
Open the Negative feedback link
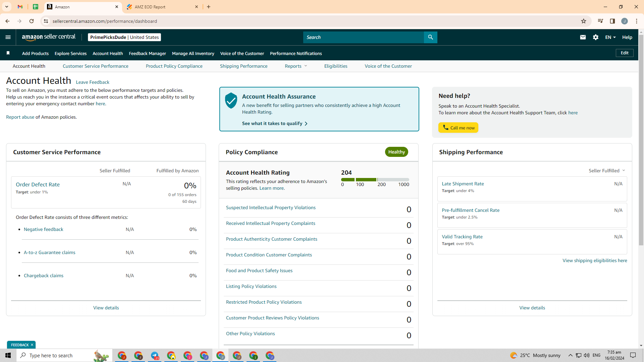[44, 229]
